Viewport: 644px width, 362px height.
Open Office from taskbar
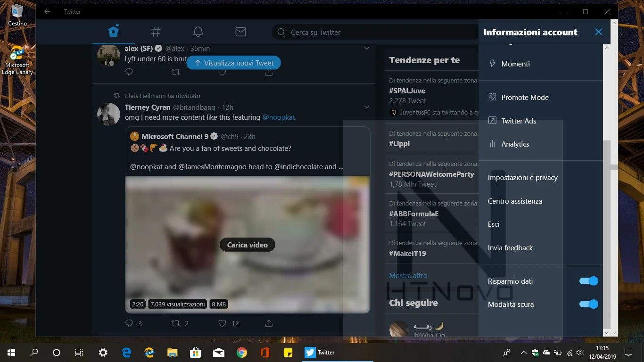point(265,352)
